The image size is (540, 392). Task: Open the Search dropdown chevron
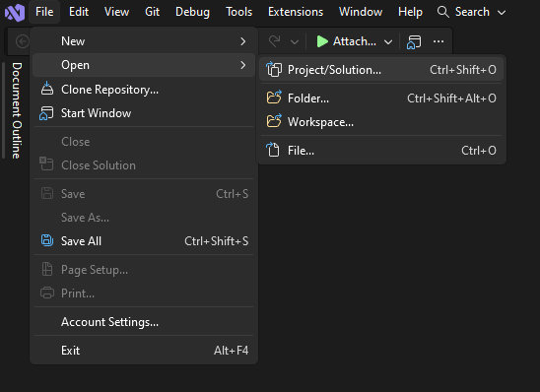click(502, 13)
